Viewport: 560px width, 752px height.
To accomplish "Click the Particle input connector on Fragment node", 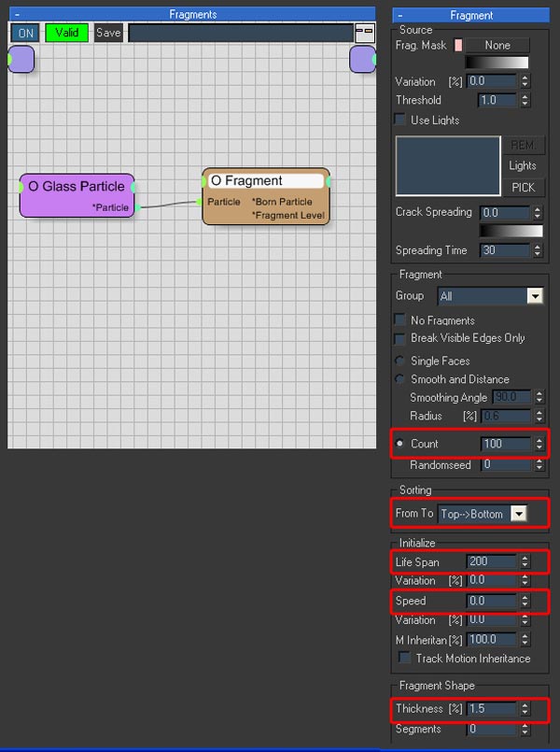I will click(x=200, y=202).
